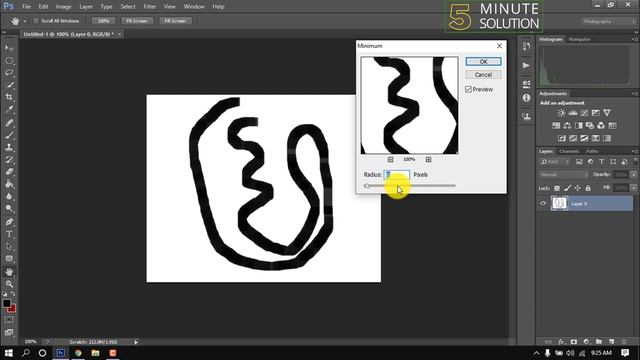The width and height of the screenshot is (640, 360).
Task: Select the Pen tool
Action: coord(9,222)
